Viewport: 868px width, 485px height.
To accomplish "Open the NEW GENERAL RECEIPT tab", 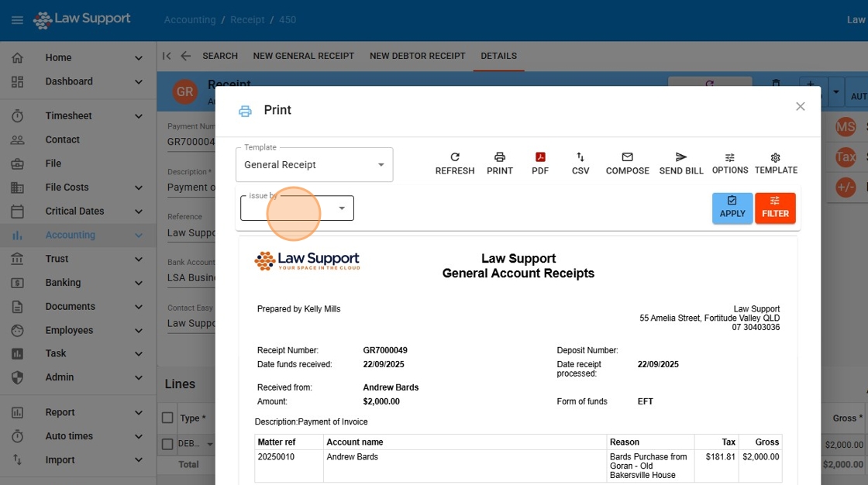I will coord(303,56).
